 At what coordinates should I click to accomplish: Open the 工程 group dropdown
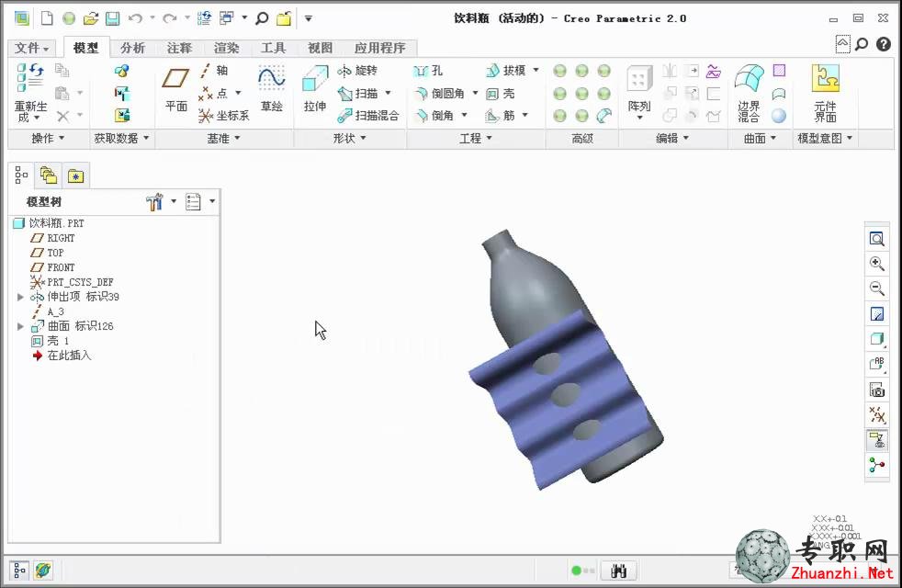pyautogui.click(x=476, y=138)
